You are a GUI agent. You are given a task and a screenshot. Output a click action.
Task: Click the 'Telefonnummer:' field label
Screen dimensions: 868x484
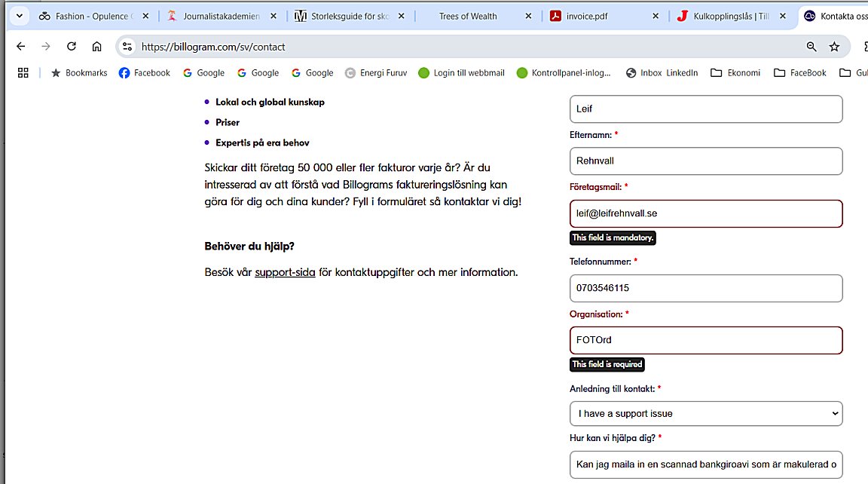tap(600, 262)
